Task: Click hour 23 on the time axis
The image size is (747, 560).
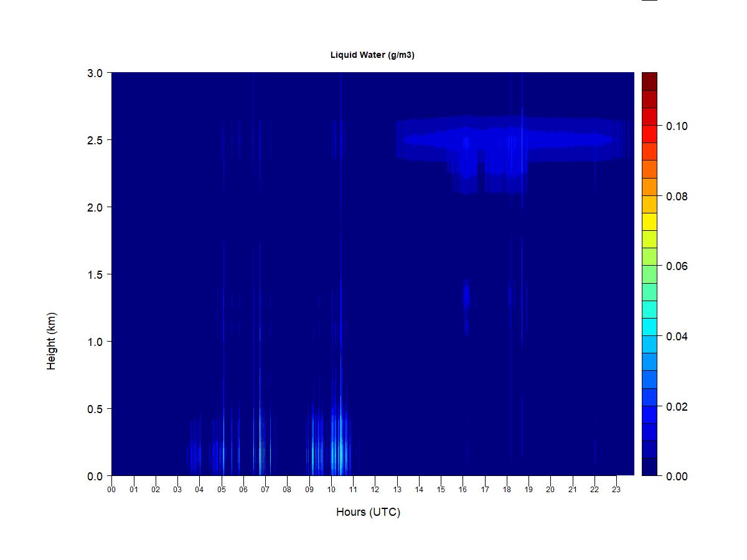Action: (616, 490)
